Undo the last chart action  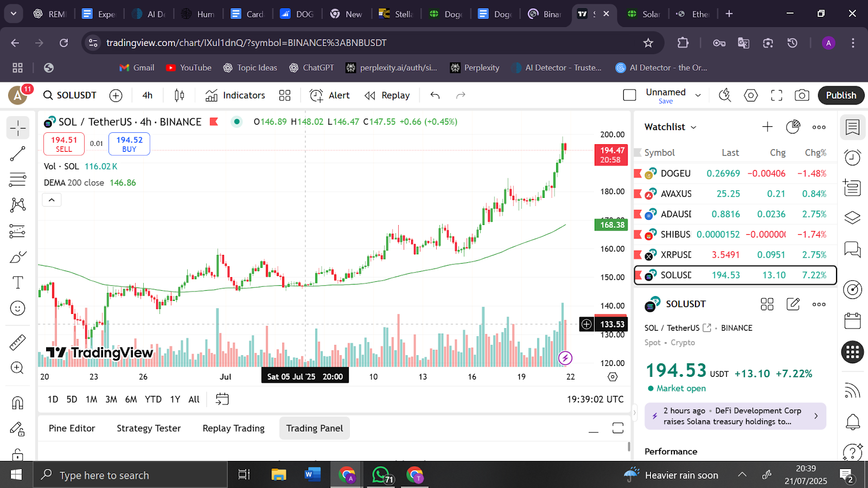click(x=435, y=95)
